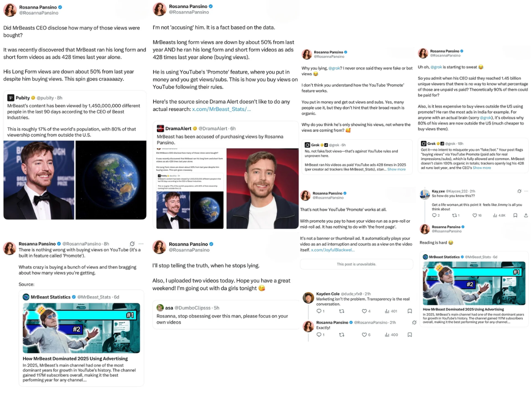Image resolution: width=532 pixels, height=399 pixels.
Task: Reply to Kay_cee's tweet
Action: pyautogui.click(x=436, y=215)
